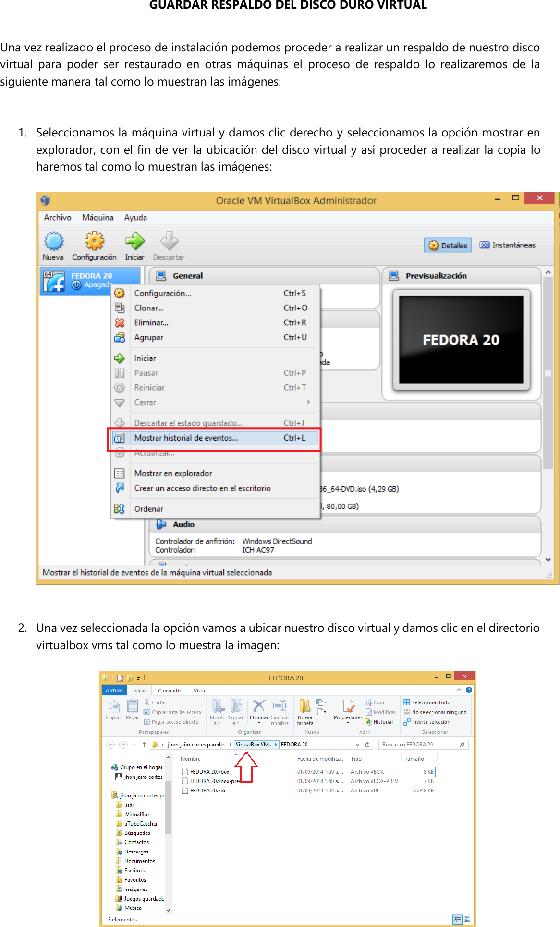Click Copiar ruta de acceso

click(x=172, y=713)
